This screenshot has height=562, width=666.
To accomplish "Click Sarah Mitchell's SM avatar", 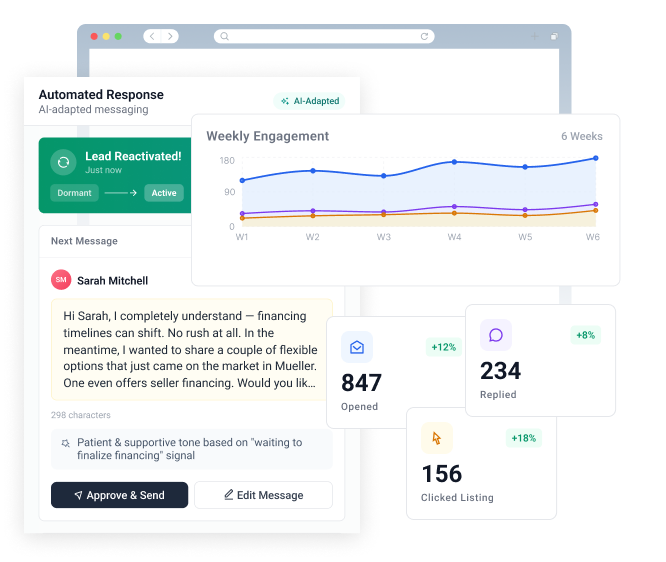I will [x=61, y=280].
